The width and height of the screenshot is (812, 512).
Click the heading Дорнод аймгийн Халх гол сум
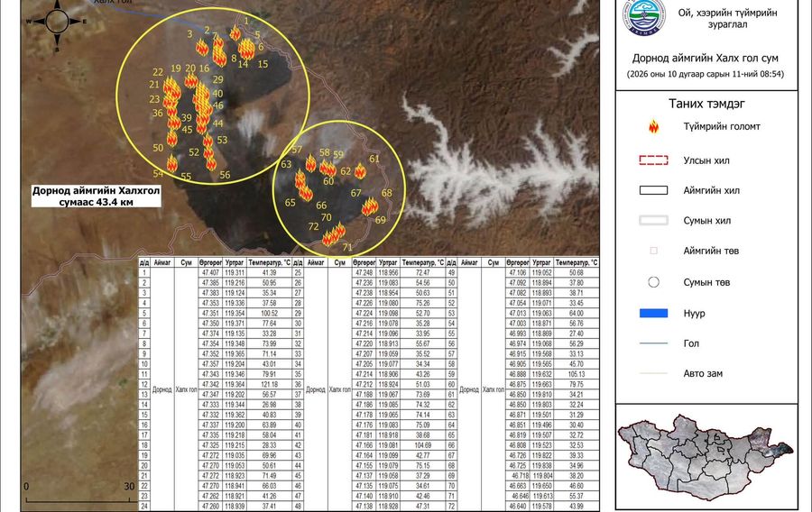click(706, 59)
